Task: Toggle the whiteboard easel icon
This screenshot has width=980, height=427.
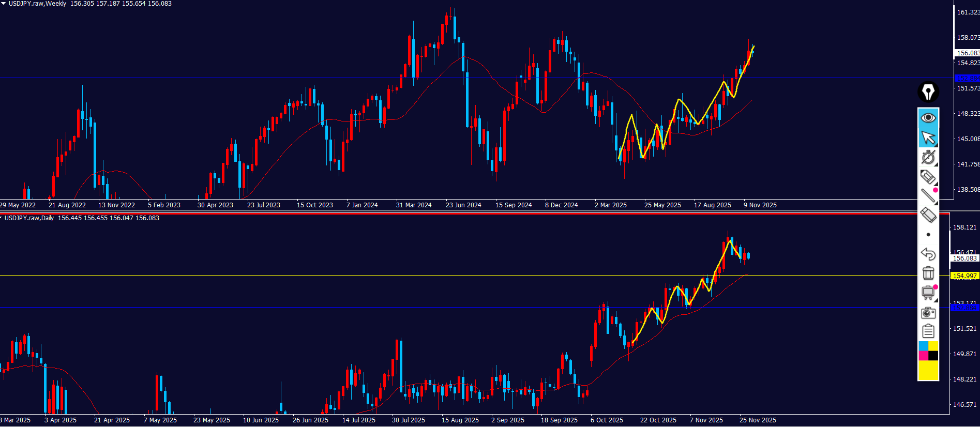Action: pos(928,293)
